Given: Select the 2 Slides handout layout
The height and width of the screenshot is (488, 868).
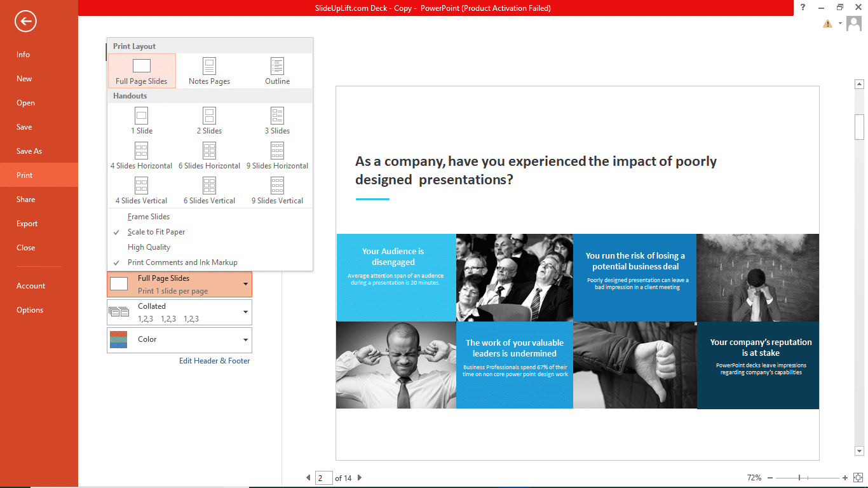Looking at the screenshot, I should (209, 121).
